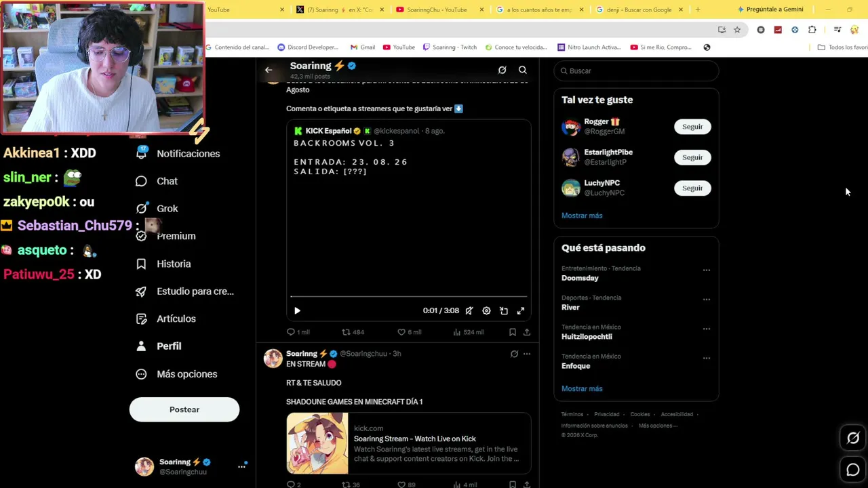Reply to the EN STREAM post
This screenshot has width=868, height=488.
tap(293, 485)
